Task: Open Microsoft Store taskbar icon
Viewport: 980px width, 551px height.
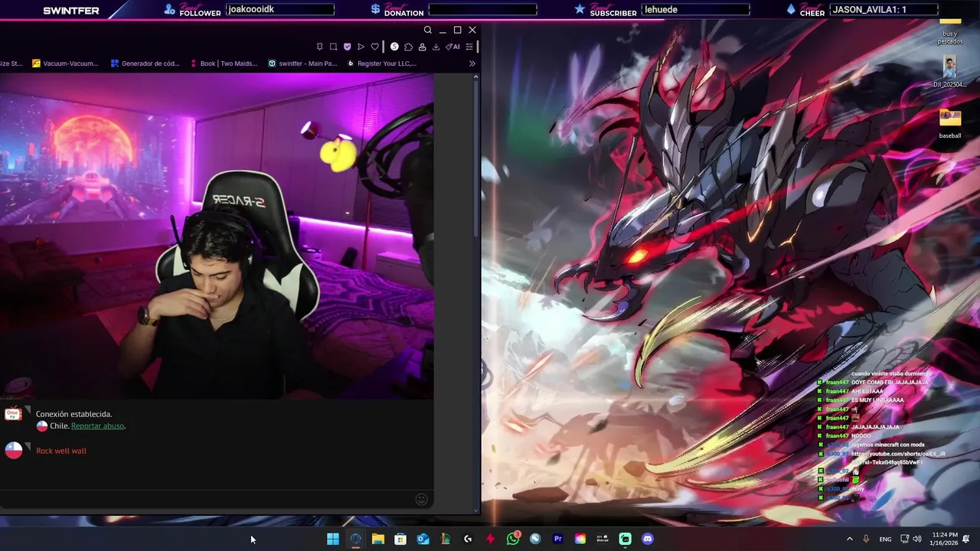Action: 400,539
